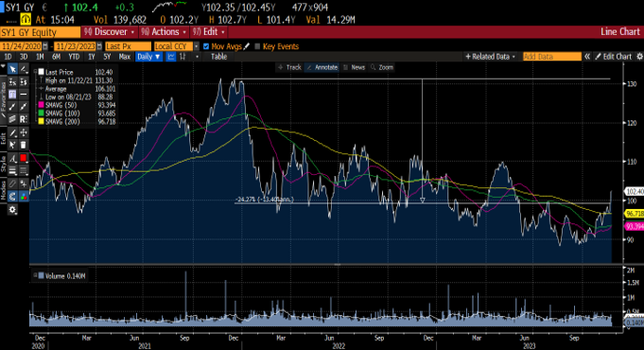Pick the text annotation tool
This screenshot has width=644, height=350.
click(x=12, y=95)
